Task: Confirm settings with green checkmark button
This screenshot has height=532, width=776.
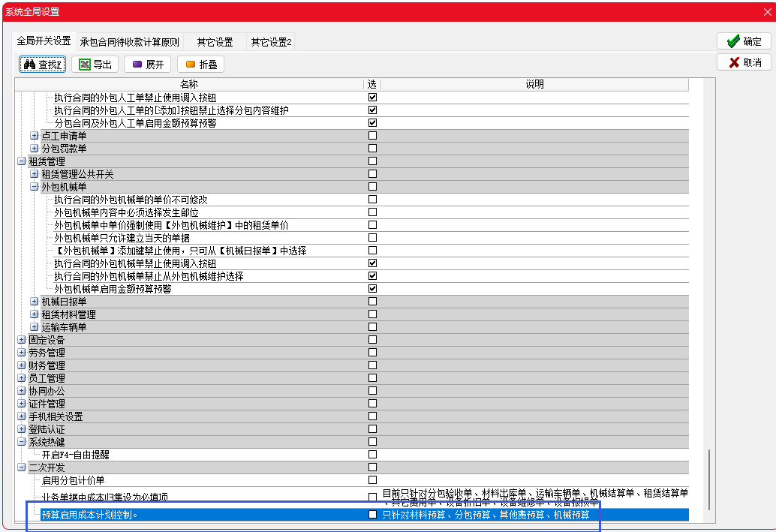Action: [x=744, y=41]
